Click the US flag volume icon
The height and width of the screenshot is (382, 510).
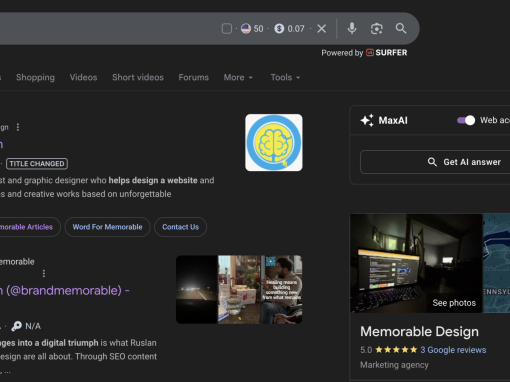pyautogui.click(x=246, y=29)
